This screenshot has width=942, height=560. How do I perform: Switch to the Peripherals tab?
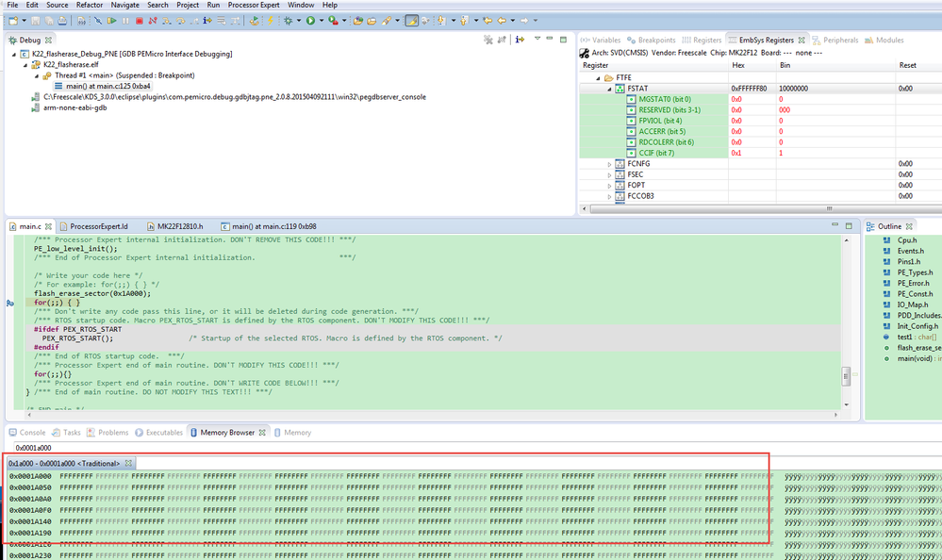tap(835, 41)
